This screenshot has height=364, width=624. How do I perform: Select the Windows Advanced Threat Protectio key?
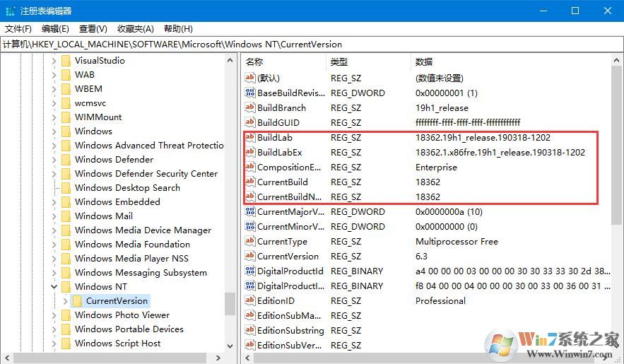pyautogui.click(x=149, y=146)
